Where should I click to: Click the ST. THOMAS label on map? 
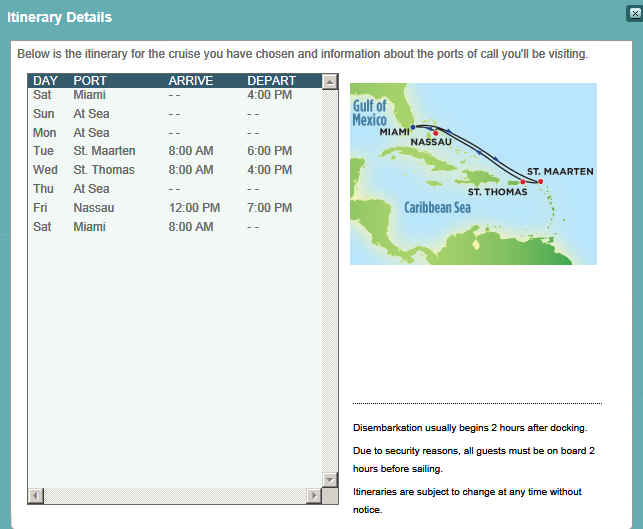tap(497, 192)
